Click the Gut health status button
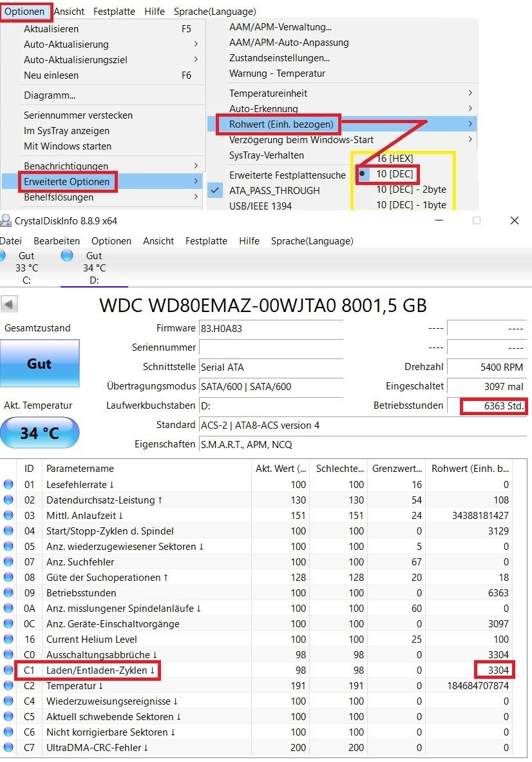 (x=39, y=363)
